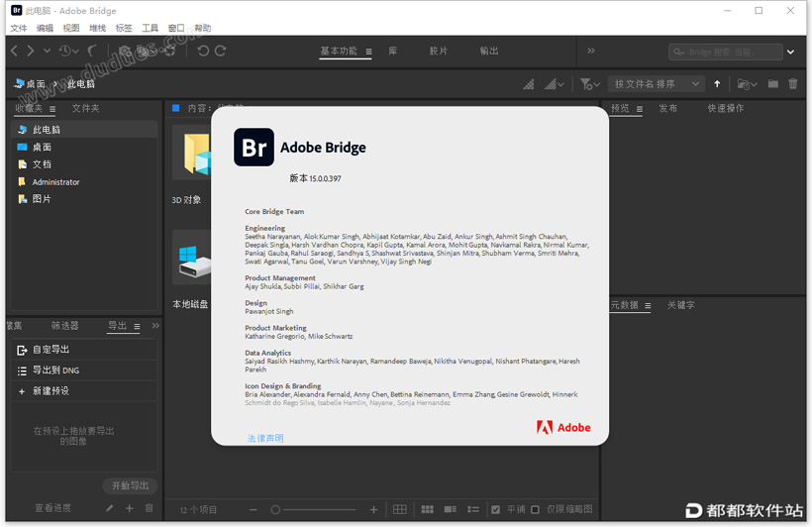Toggle the 平铺 checkbox
The image size is (812, 527).
click(x=495, y=509)
